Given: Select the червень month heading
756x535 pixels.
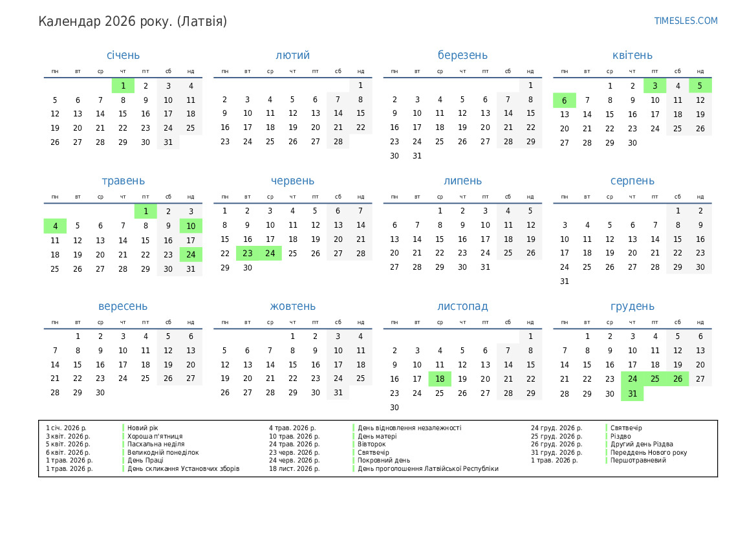Looking at the screenshot, I should tap(293, 181).
